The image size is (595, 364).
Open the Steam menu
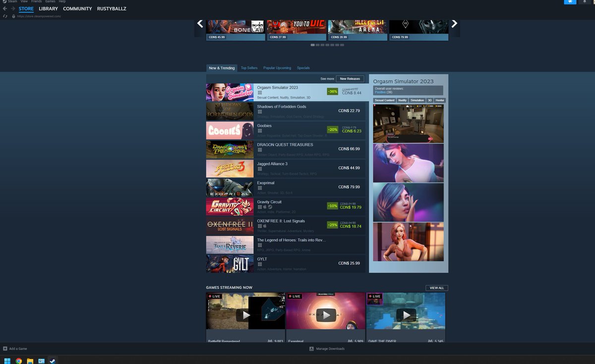12,1
